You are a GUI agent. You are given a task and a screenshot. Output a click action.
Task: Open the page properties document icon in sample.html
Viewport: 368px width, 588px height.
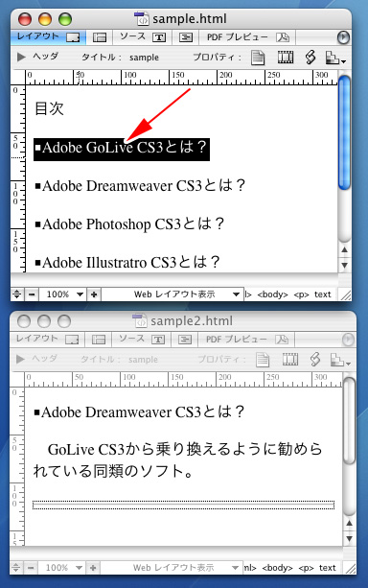(x=258, y=58)
